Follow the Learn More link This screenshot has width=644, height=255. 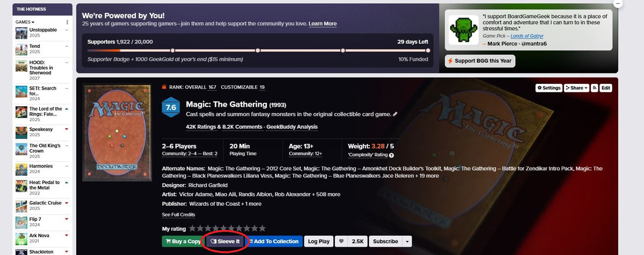323,24
